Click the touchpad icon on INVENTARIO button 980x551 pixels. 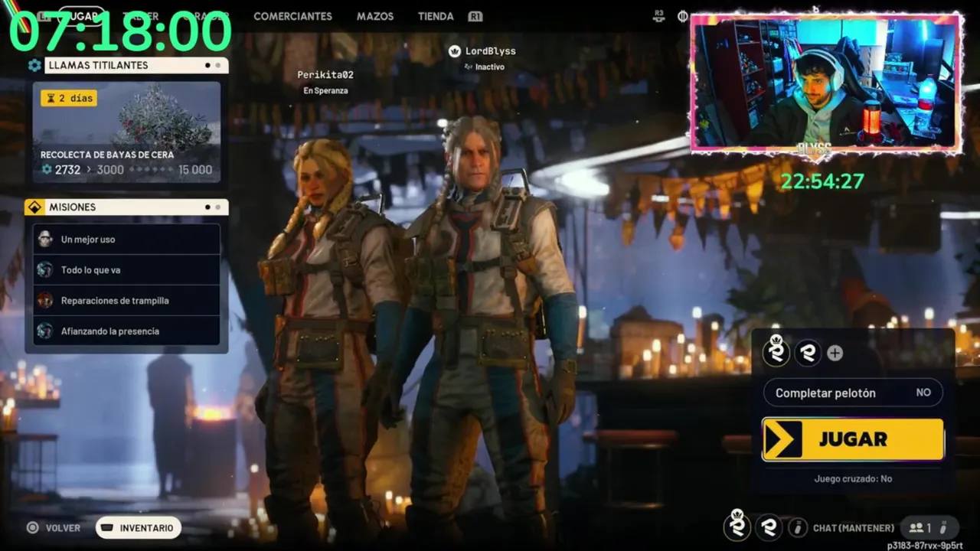[107, 528]
